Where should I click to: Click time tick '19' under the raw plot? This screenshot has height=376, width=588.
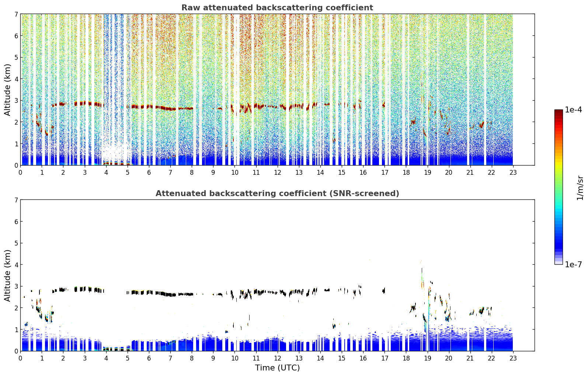427,173
